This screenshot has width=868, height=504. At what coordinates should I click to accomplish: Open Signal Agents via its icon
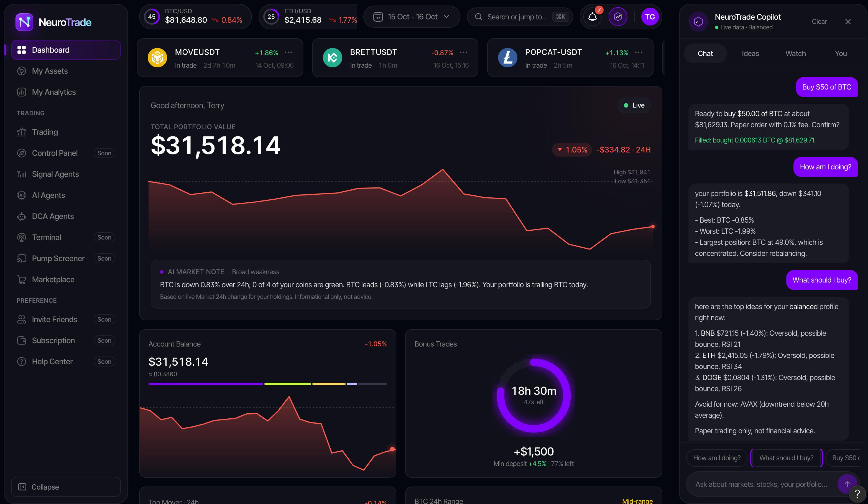22,174
